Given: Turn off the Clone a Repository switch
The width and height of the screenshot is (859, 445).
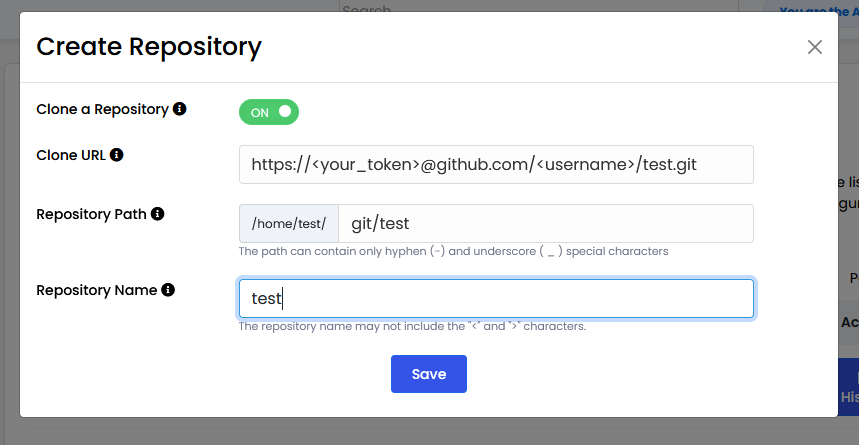Looking at the screenshot, I should pyautogui.click(x=269, y=112).
